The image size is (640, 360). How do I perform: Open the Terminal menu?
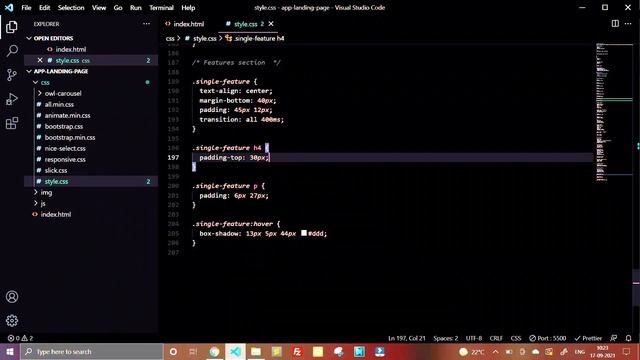click(161, 8)
